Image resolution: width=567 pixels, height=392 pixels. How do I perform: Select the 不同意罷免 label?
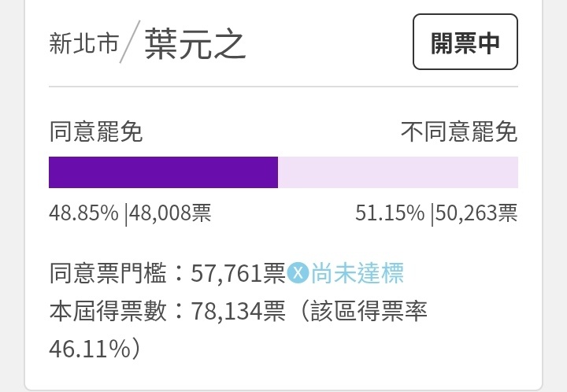[459, 132]
